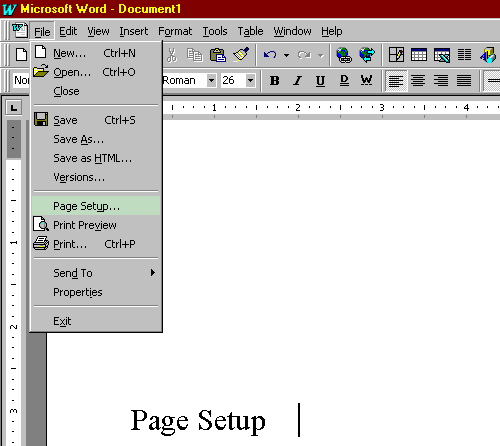The height and width of the screenshot is (446, 500).
Task: Toggle Word Underline formatting (W)
Action: (366, 80)
